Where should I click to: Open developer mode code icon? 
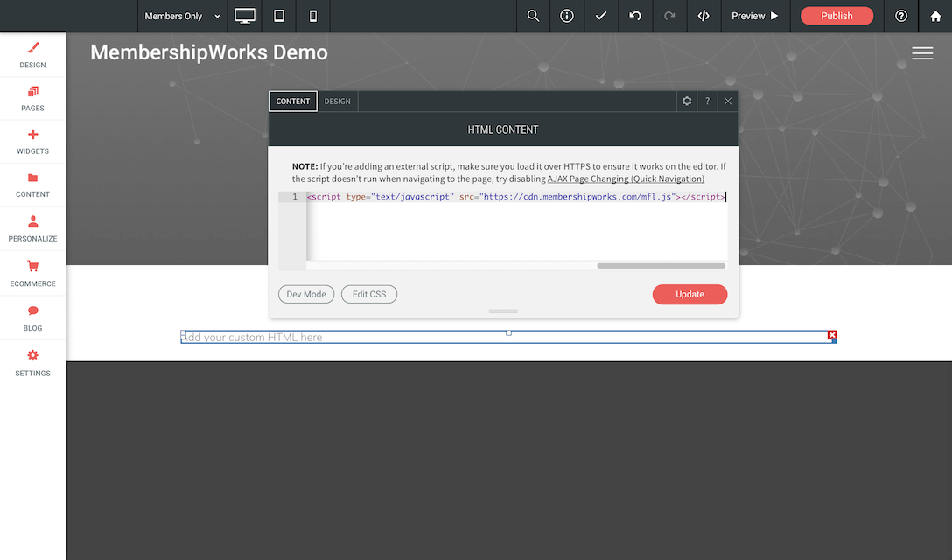pos(703,16)
